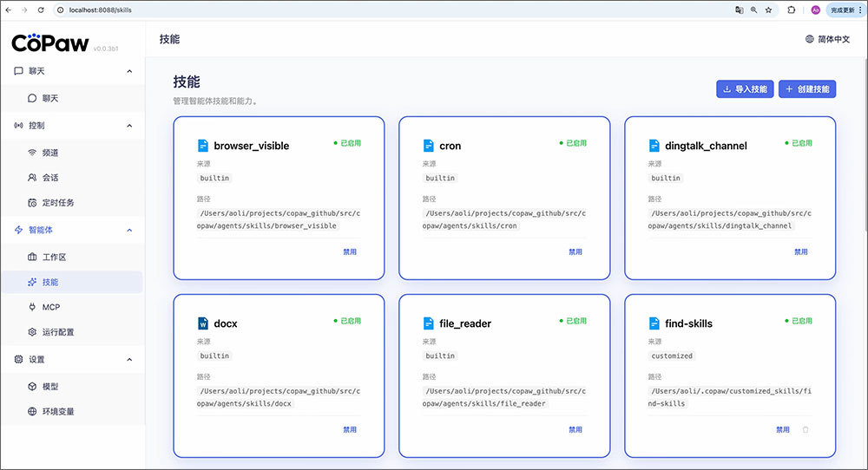Disable the docx skill
The width and height of the screenshot is (868, 470).
point(350,429)
